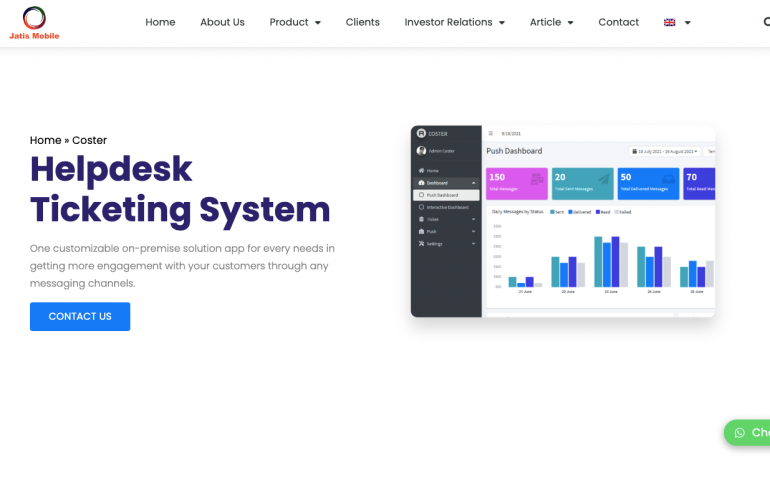Open the Article dropdown menu
The image size is (770, 480).
click(551, 22)
